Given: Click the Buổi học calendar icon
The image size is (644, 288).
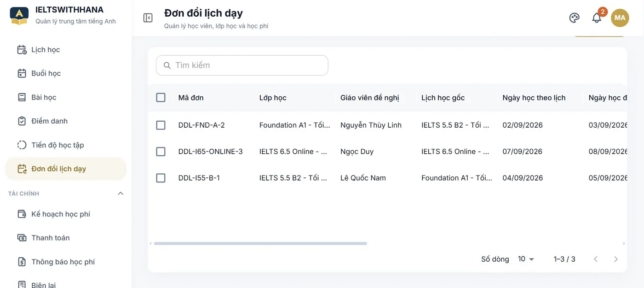Looking at the screenshot, I should pyautogui.click(x=22, y=73).
